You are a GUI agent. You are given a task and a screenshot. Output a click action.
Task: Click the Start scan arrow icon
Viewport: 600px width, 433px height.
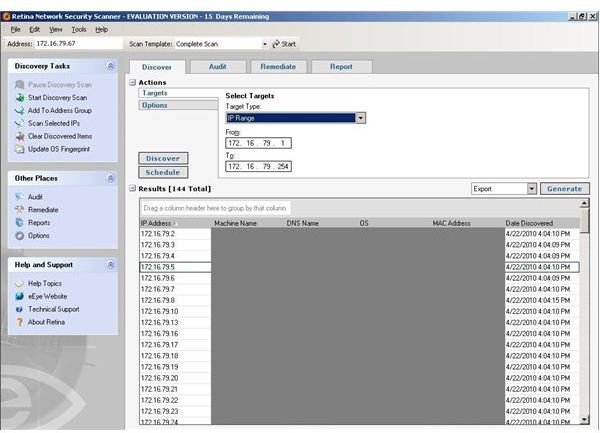coord(276,44)
